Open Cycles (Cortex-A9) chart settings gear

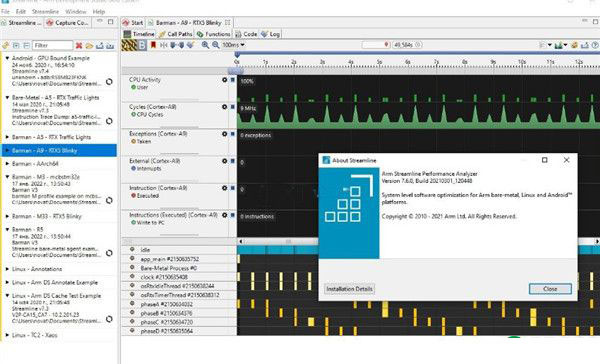point(225,107)
